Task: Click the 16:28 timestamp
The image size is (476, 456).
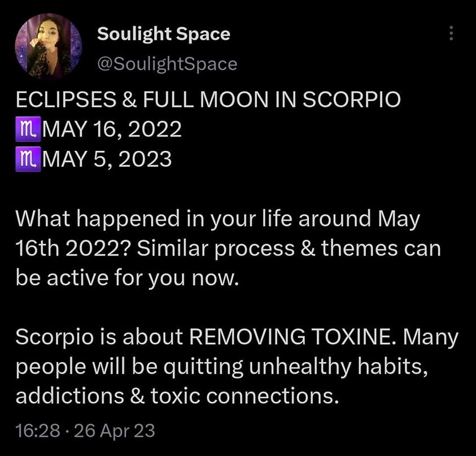Action: tap(38, 431)
